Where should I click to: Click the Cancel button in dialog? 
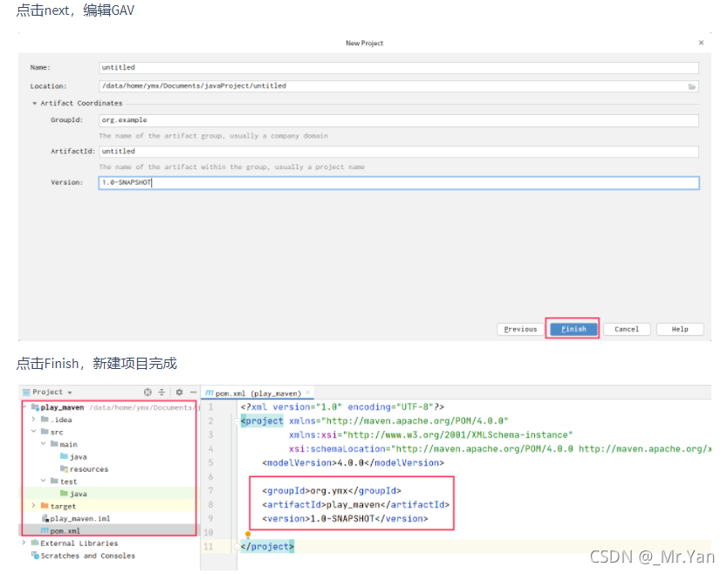point(627,329)
